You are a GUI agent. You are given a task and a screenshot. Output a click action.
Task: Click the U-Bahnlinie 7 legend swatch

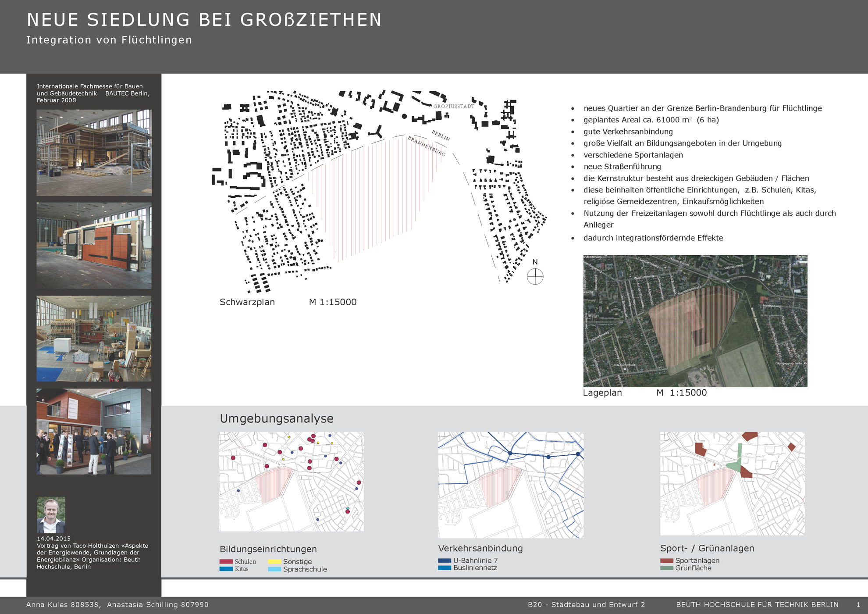tap(444, 560)
